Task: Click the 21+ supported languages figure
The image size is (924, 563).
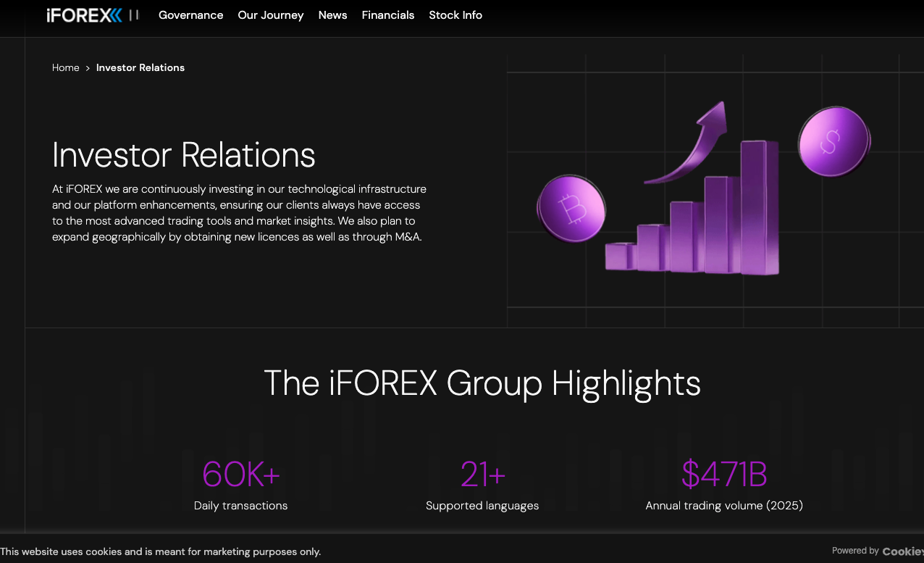Action: [482, 475]
